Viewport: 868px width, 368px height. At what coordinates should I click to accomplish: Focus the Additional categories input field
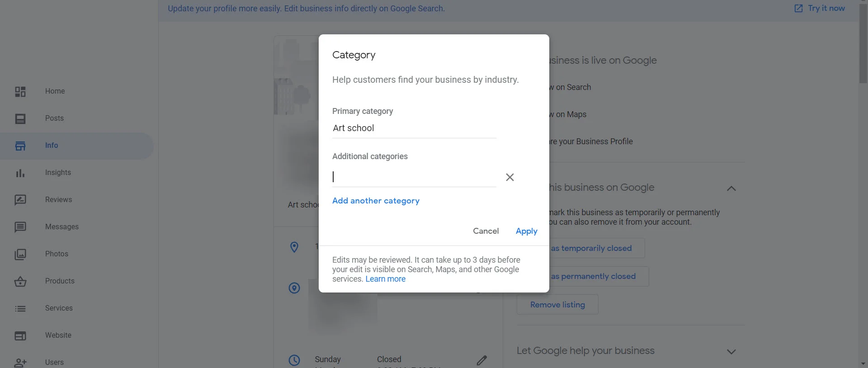click(414, 177)
